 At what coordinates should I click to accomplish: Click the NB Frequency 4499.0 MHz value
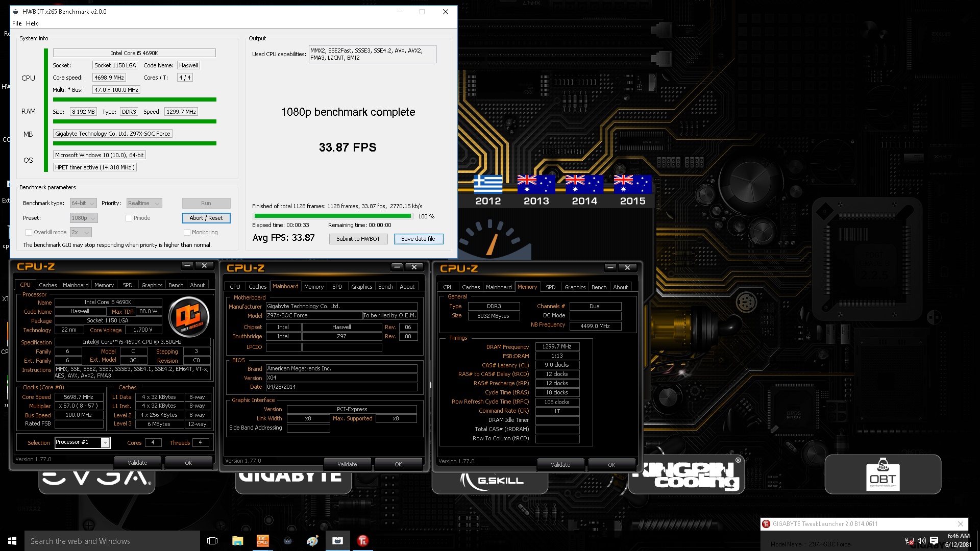pos(595,327)
